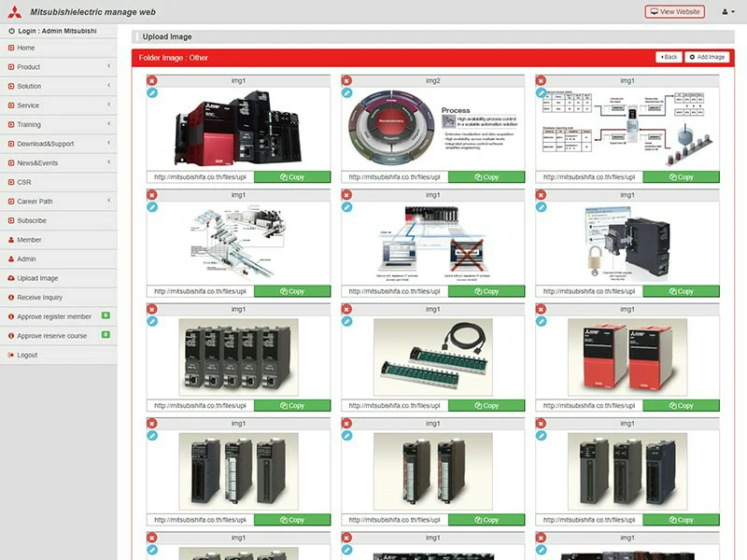Select Upload Image in the sidebar

pos(59,278)
